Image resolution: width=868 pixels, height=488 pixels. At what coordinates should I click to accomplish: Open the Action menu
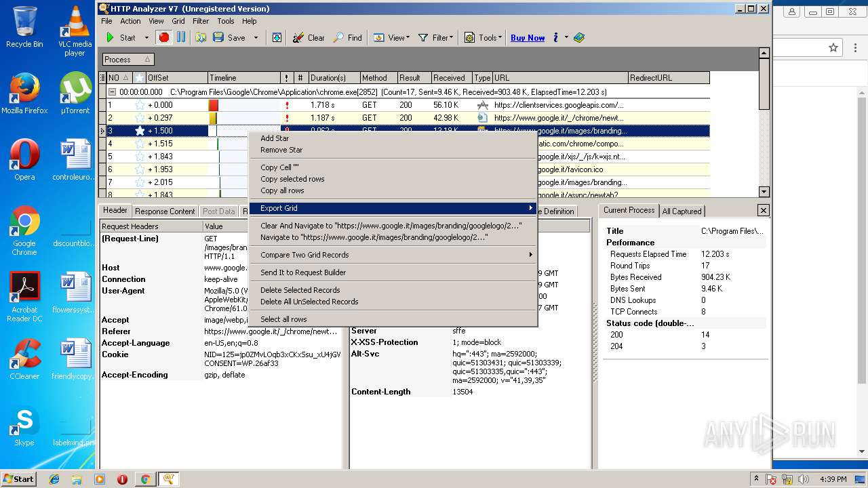pos(130,21)
